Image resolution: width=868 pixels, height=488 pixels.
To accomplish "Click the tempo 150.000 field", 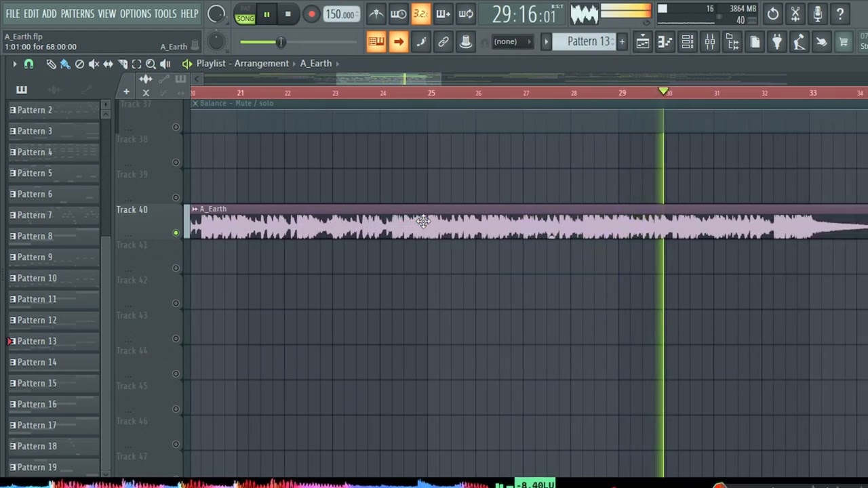I will coord(341,14).
